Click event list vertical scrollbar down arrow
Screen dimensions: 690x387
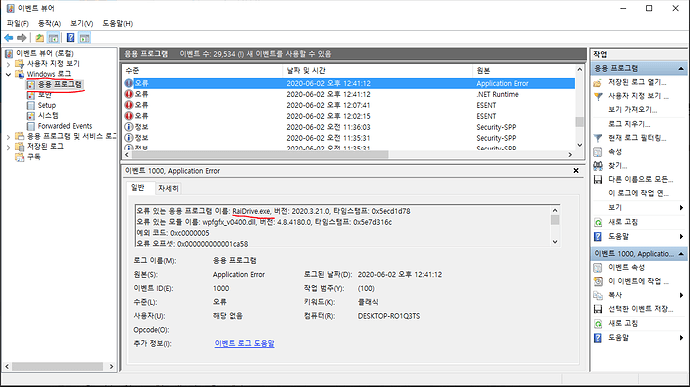tap(580, 145)
